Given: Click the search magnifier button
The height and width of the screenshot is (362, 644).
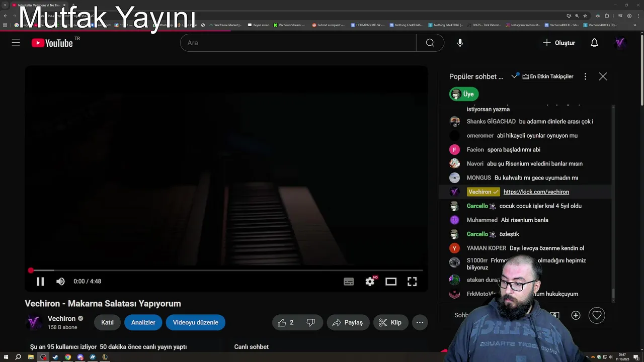Looking at the screenshot, I should (x=430, y=43).
